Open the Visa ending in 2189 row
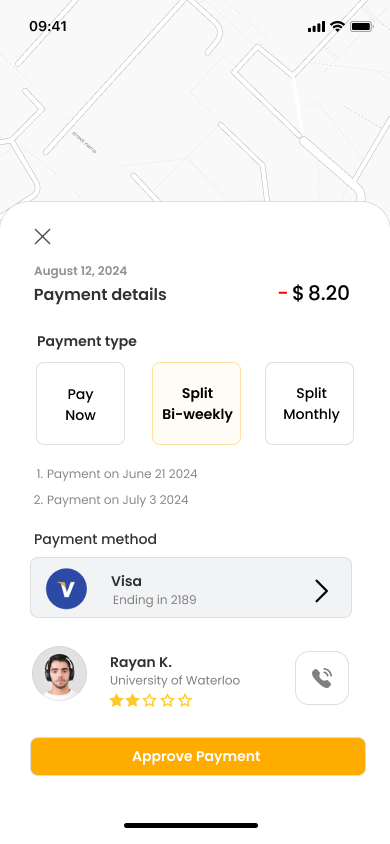This screenshot has width=390, height=844. point(191,587)
